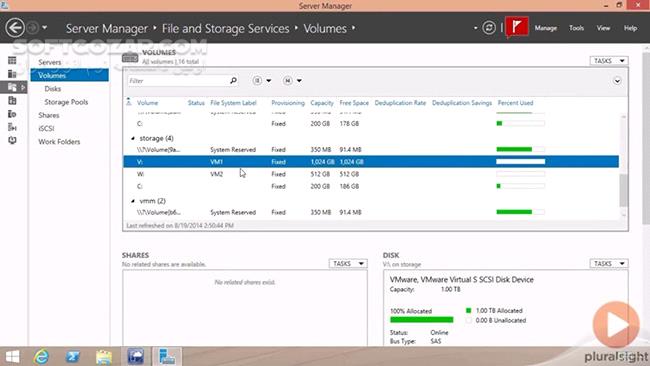This screenshot has width=650, height=366.
Task: Open File Explorer from the taskbar
Action: pyautogui.click(x=104, y=357)
